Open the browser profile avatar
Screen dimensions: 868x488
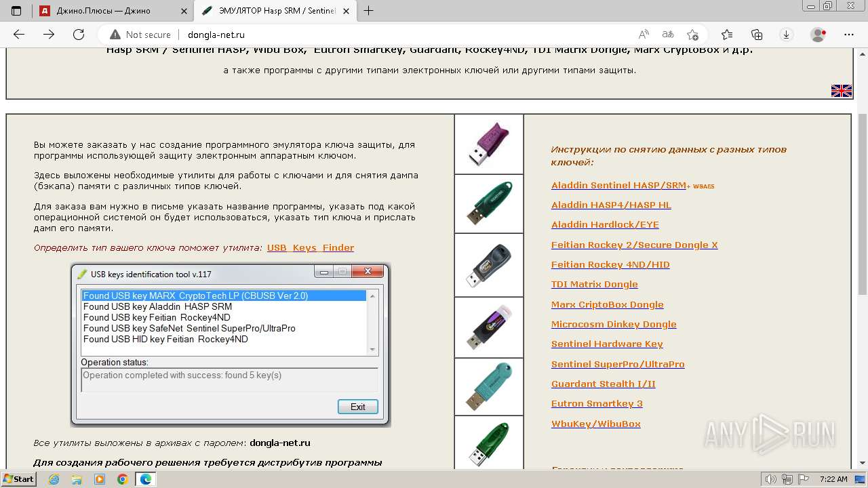pyautogui.click(x=818, y=35)
